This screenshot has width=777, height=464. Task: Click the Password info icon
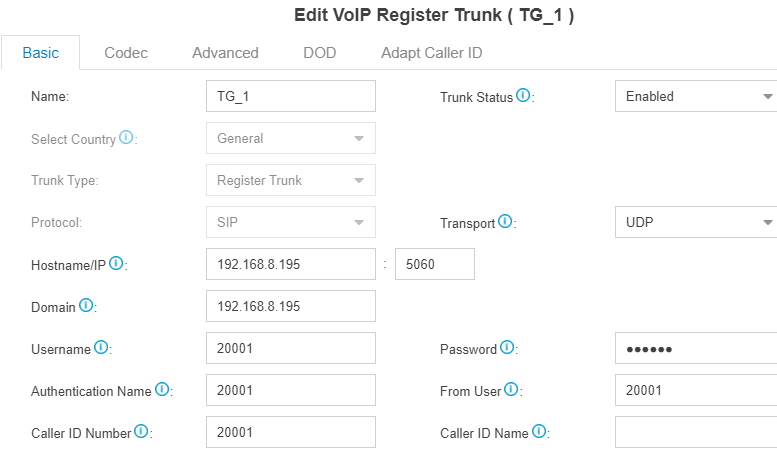click(x=507, y=347)
